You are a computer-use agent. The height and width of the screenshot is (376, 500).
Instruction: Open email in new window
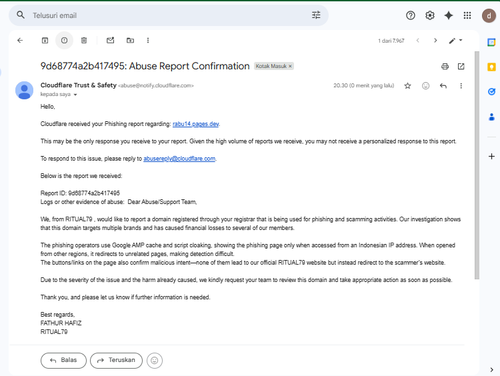point(461,66)
